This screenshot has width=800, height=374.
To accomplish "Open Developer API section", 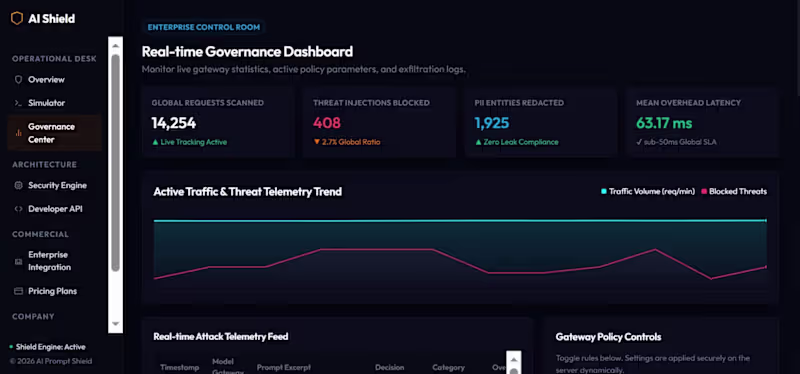I will [55, 209].
